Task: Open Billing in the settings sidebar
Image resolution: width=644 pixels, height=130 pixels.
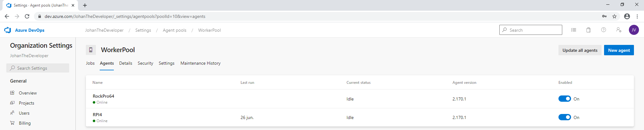Action: click(x=25, y=123)
